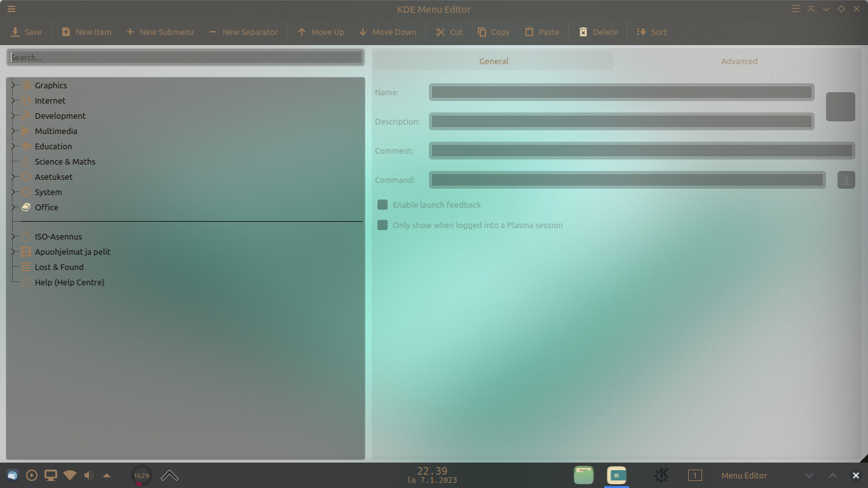
Task: Click browse button beside Command field
Action: tap(846, 180)
